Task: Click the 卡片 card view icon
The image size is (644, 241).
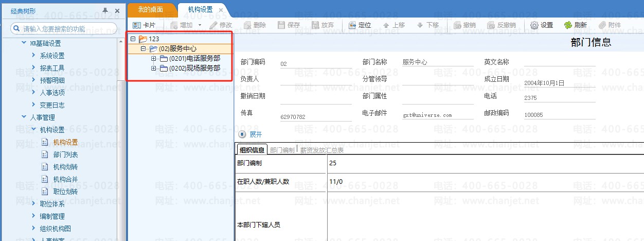Action: click(137, 25)
